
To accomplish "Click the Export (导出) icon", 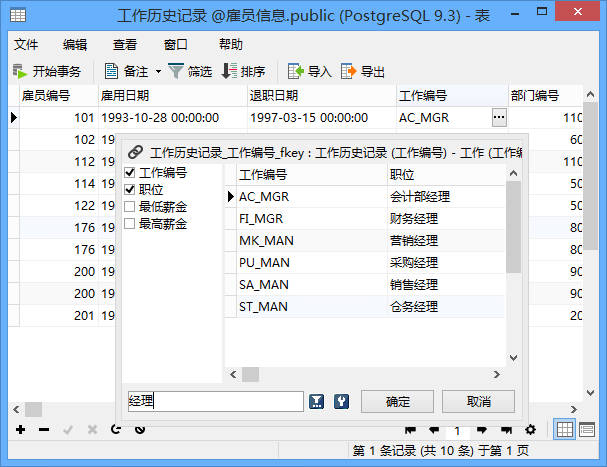I will 348,71.
